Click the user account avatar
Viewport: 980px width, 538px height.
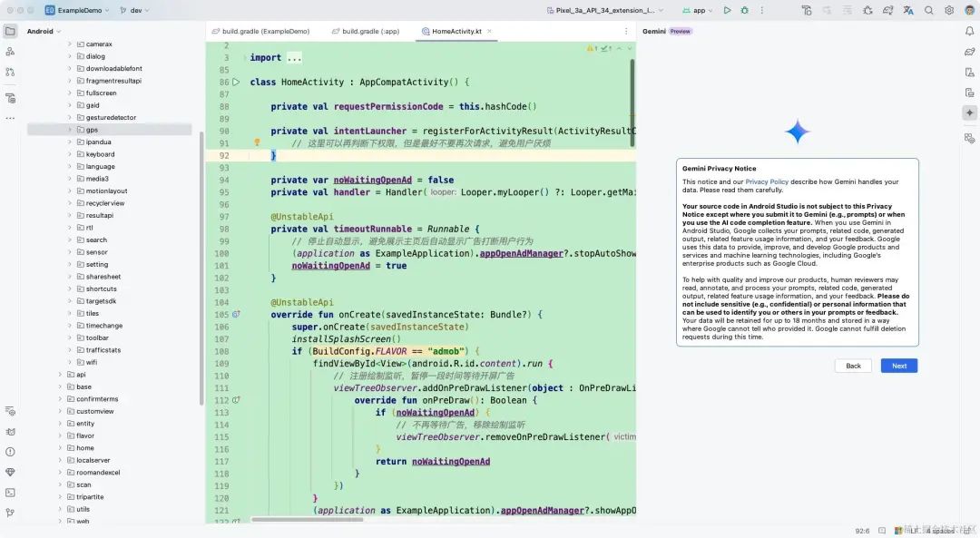[x=969, y=10]
